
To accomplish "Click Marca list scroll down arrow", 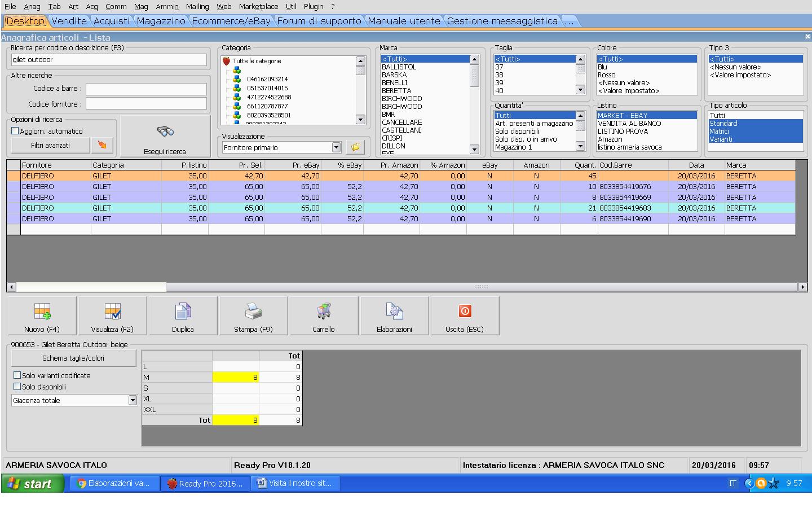I will pos(474,150).
